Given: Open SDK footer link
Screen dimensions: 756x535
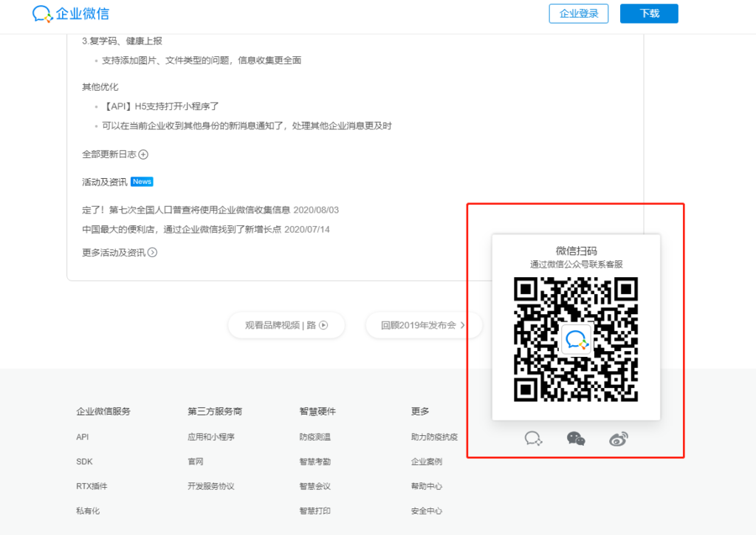Looking at the screenshot, I should [x=84, y=462].
